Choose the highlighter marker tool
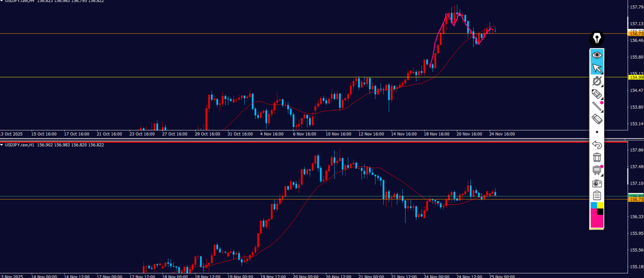This screenshot has height=278, width=644. 597,94
